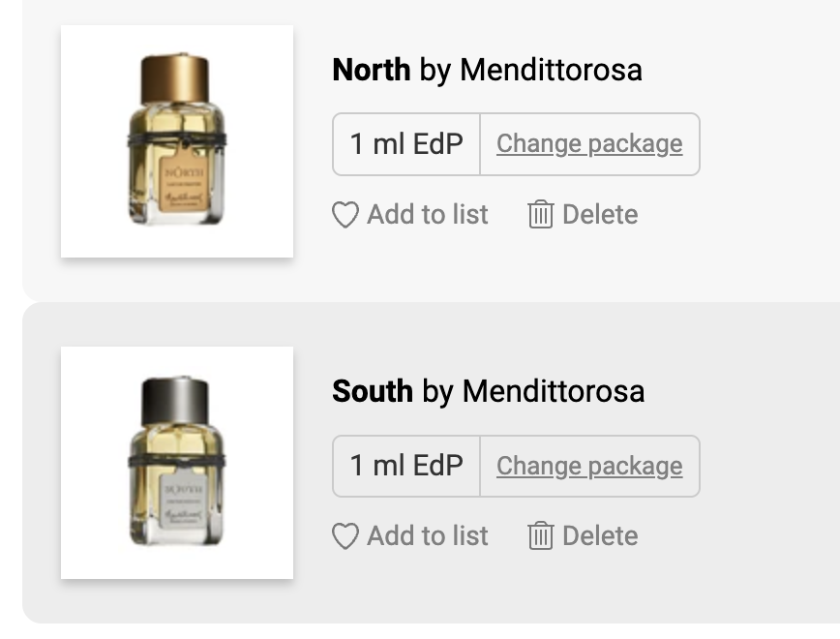Screen dimensions: 840x639
Task: Click Change package for South
Action: click(x=589, y=466)
